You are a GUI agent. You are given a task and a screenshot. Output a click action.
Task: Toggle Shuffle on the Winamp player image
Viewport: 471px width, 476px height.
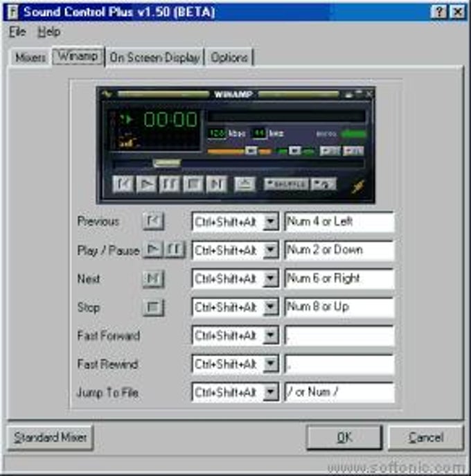pyautogui.click(x=286, y=184)
